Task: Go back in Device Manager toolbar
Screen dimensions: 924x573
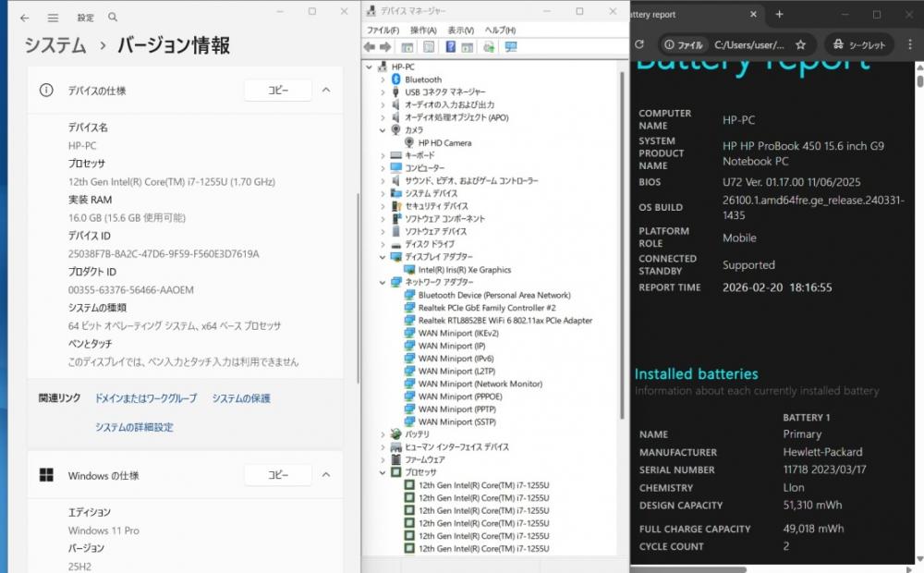Action: [x=370, y=47]
